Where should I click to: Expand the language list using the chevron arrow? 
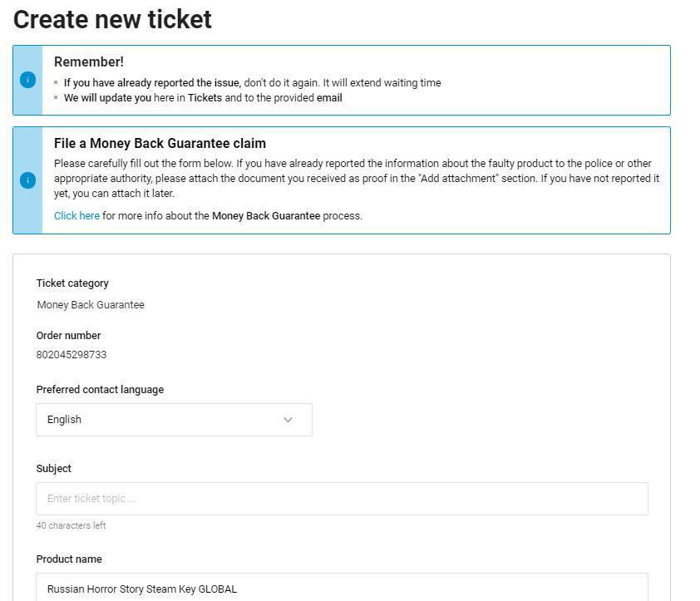[288, 420]
